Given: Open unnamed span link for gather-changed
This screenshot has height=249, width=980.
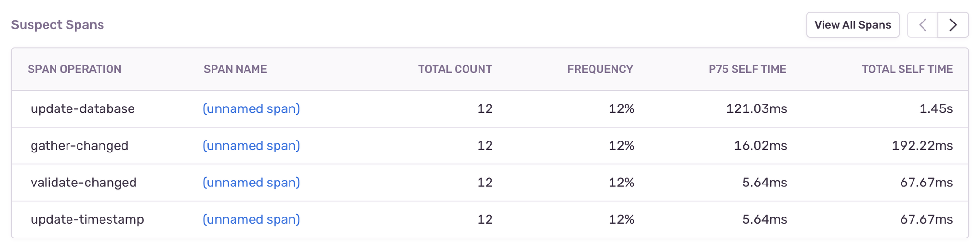Looking at the screenshot, I should [251, 146].
